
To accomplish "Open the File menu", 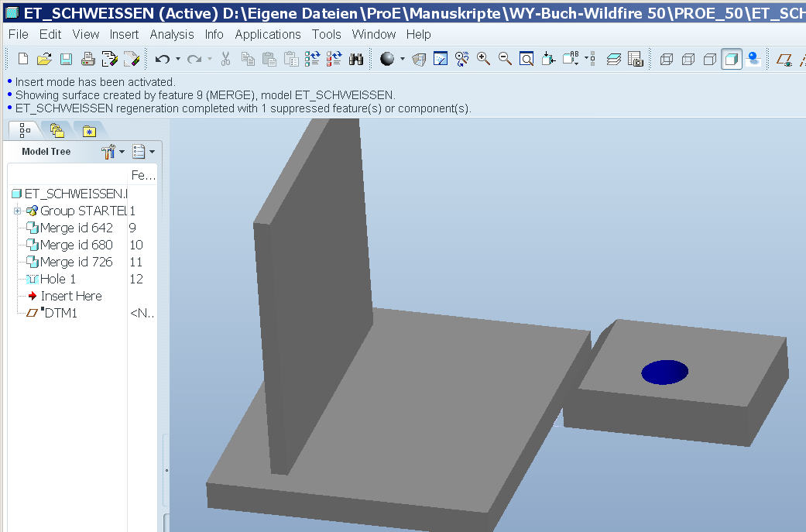I will (x=19, y=34).
